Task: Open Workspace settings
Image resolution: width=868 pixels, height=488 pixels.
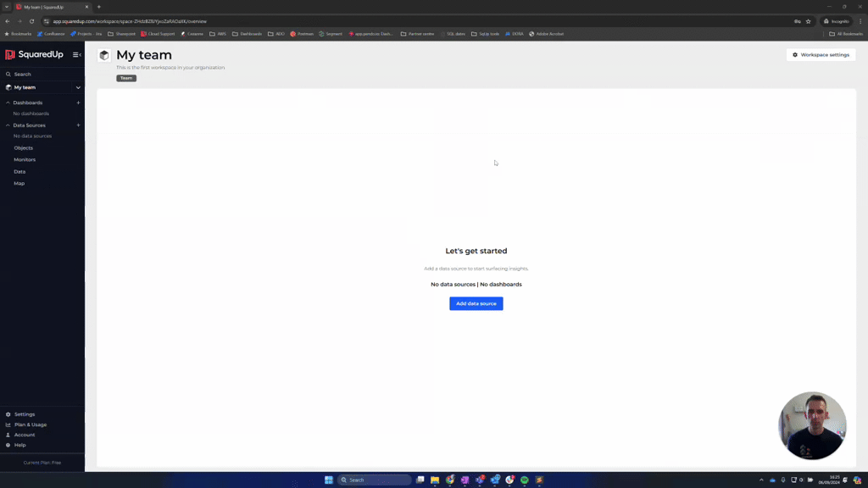Action: tap(821, 55)
